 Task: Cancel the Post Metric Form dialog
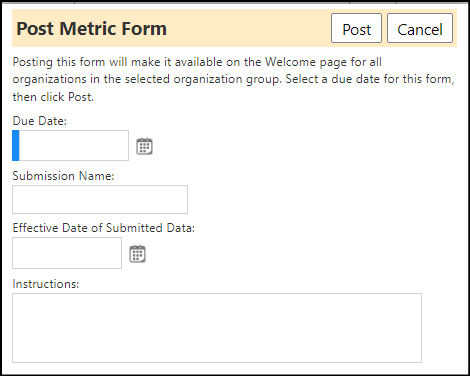[420, 28]
